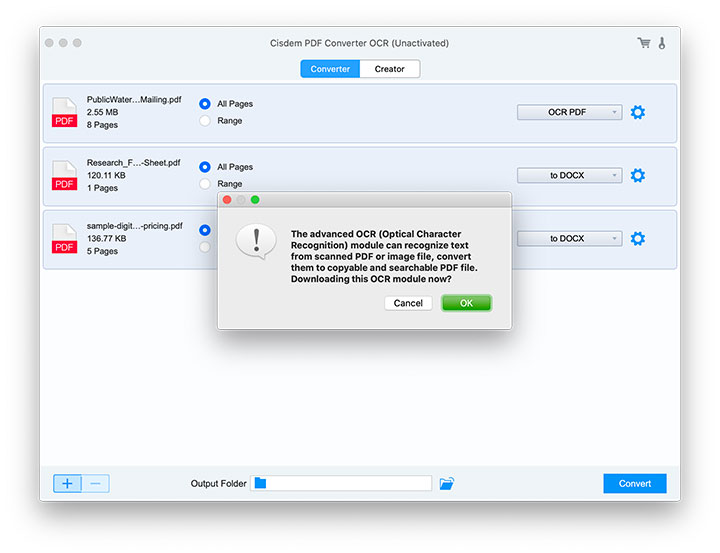Switch to the Creator tab

390,69
